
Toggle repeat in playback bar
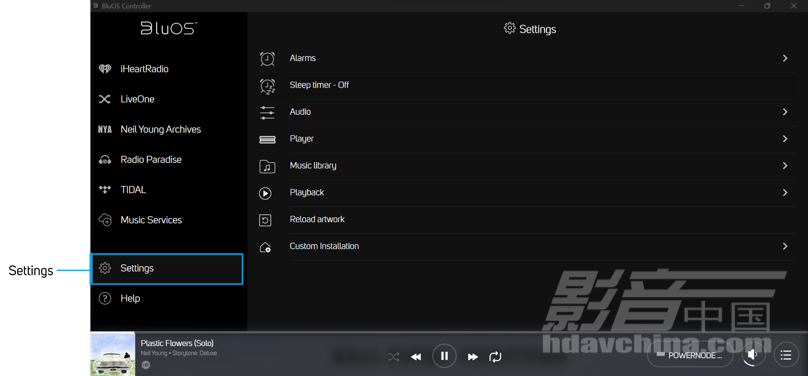pyautogui.click(x=495, y=356)
